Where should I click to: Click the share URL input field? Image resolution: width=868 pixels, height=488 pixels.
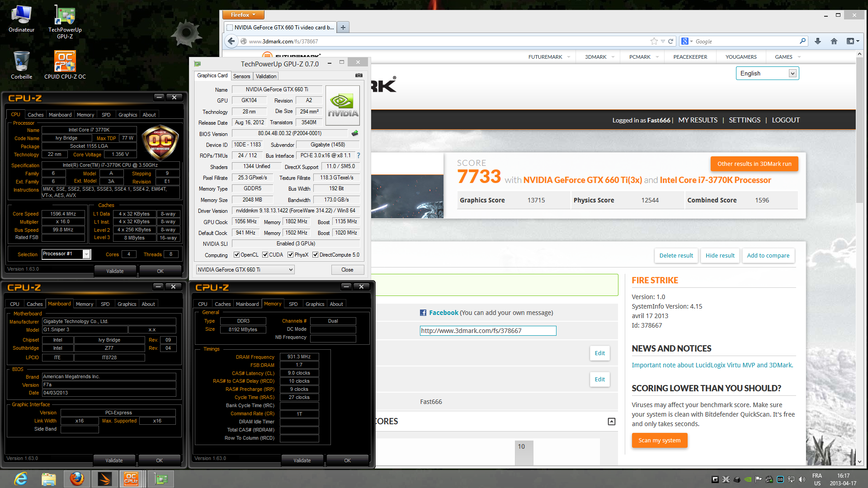point(488,331)
